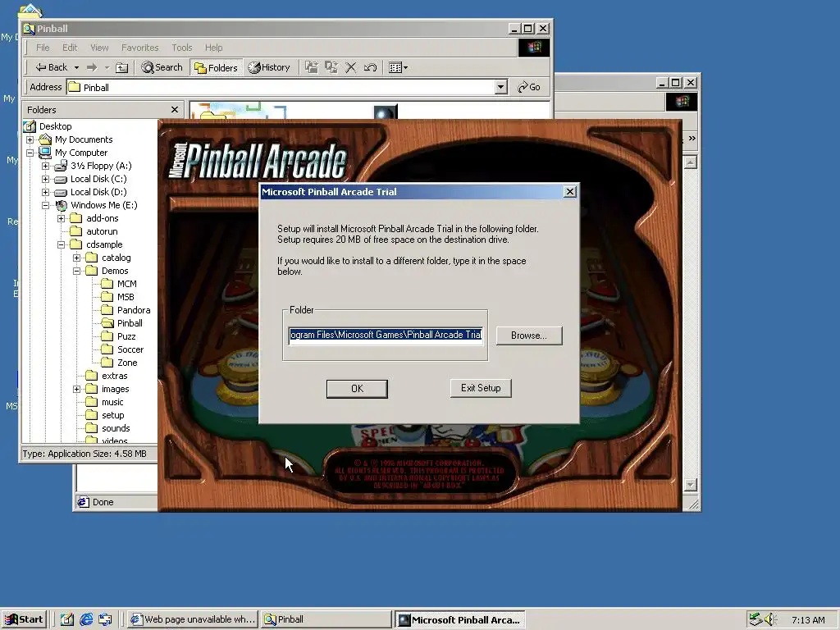Toggle the Folders pane button
Screen dimensions: 840x630
click(x=216, y=67)
